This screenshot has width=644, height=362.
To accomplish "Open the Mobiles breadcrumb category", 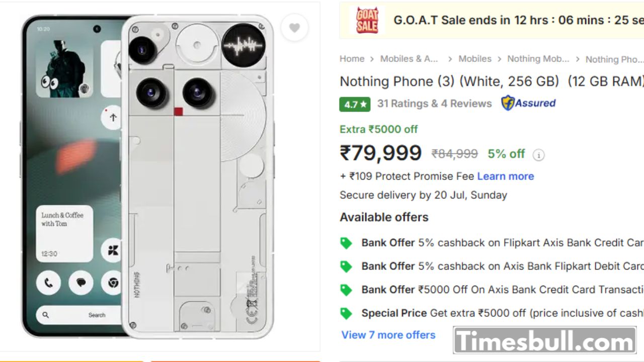I will [474, 59].
